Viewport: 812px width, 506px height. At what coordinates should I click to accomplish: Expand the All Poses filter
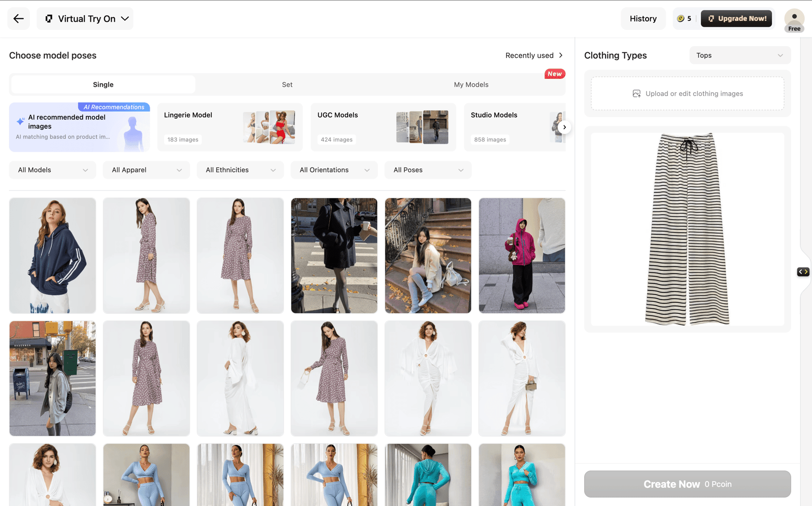coord(428,170)
